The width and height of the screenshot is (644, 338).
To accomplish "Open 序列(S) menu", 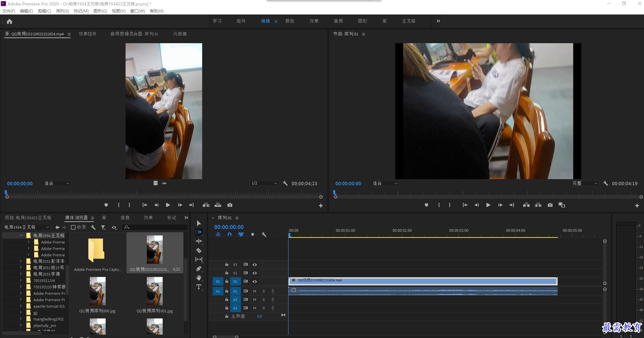I will tap(62, 11).
